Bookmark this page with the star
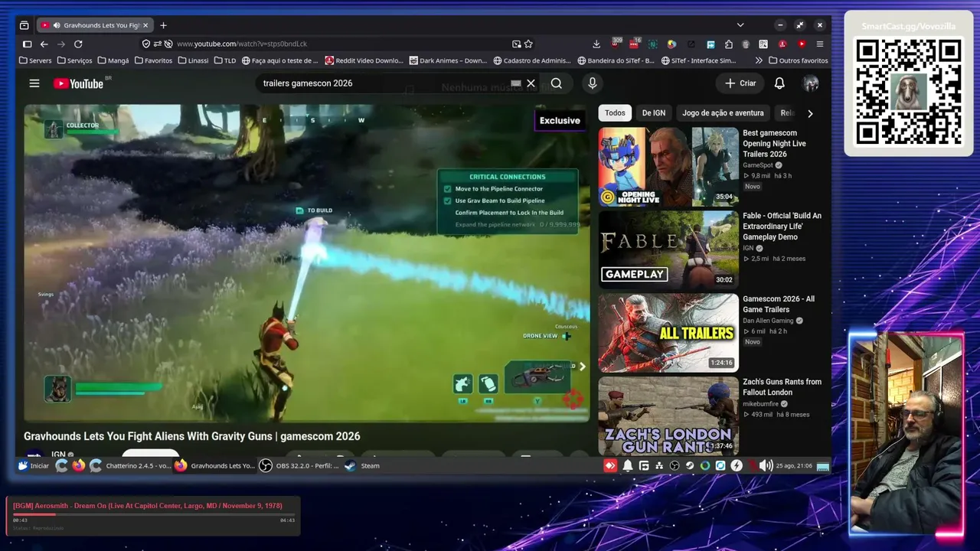The width and height of the screenshot is (980, 551). pos(528,44)
